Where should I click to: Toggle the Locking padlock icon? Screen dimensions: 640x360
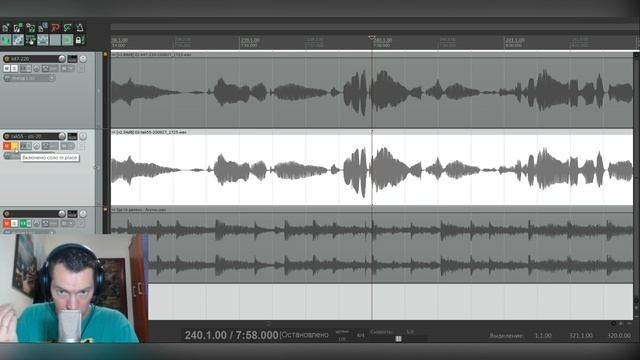click(80, 40)
